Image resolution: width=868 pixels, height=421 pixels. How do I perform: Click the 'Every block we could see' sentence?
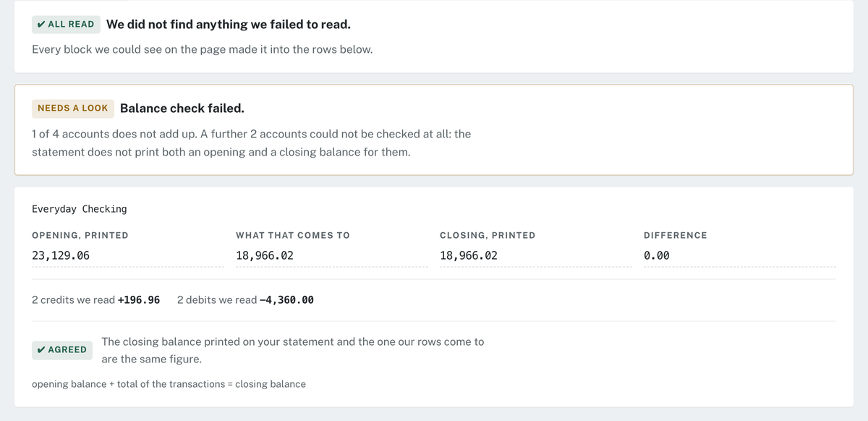click(203, 50)
